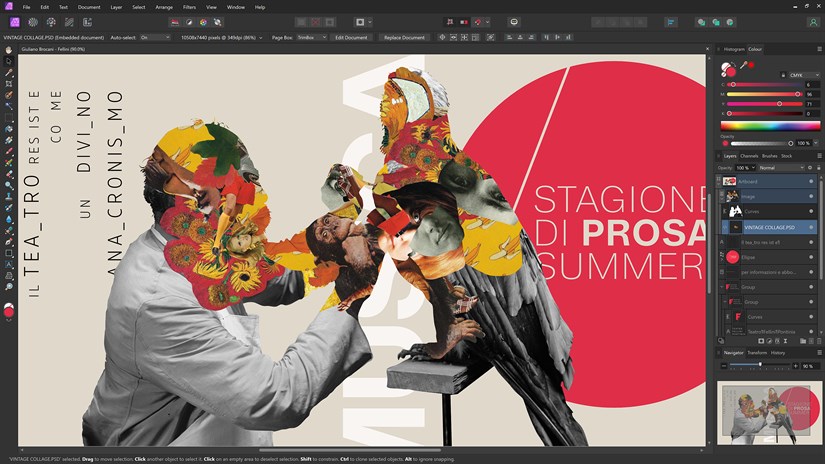Open the Auto-select dropdown

tap(155, 37)
